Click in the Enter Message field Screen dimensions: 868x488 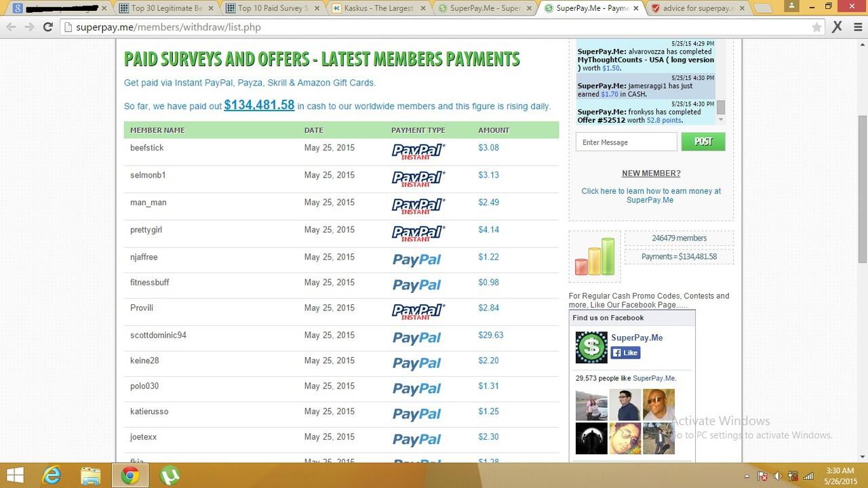coord(626,142)
